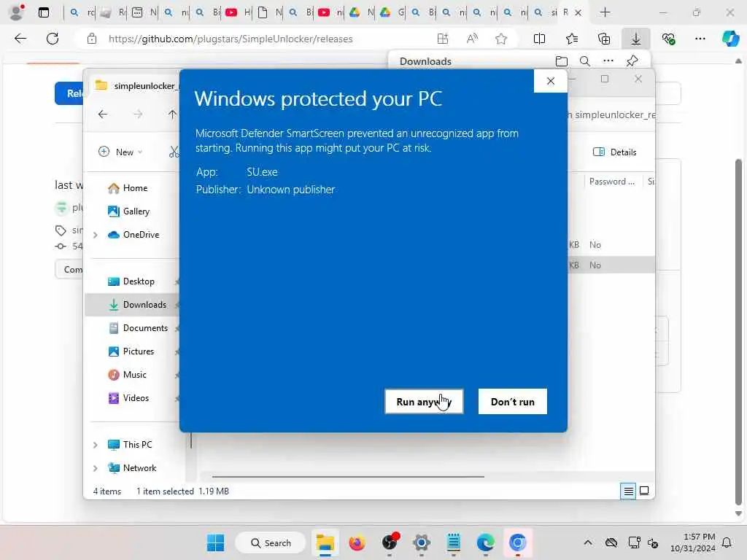This screenshot has width=747, height=560.
Task: Open Settings gear from taskbar
Action: [421, 542]
